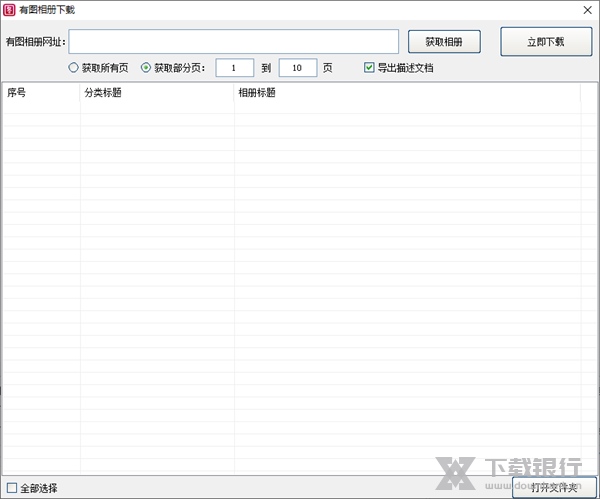Click the 有图相册网址 URL input field
The image size is (600, 499).
[x=233, y=41]
